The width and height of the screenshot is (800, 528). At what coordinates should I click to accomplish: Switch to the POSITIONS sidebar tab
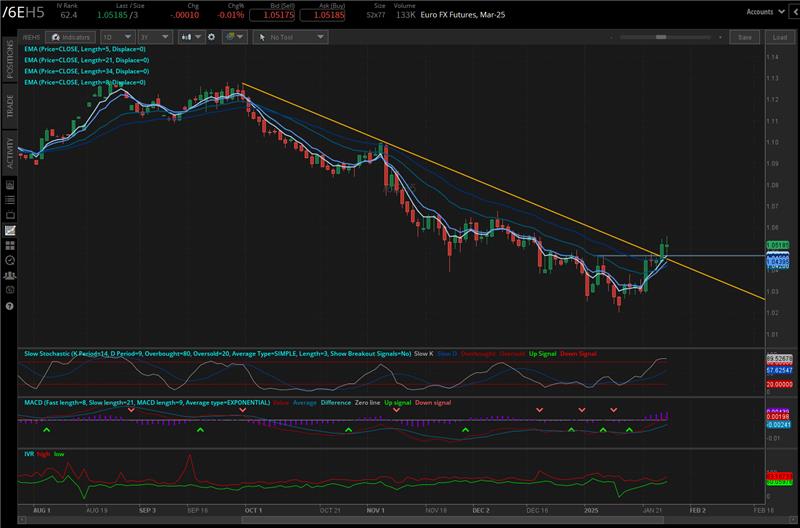[x=10, y=59]
